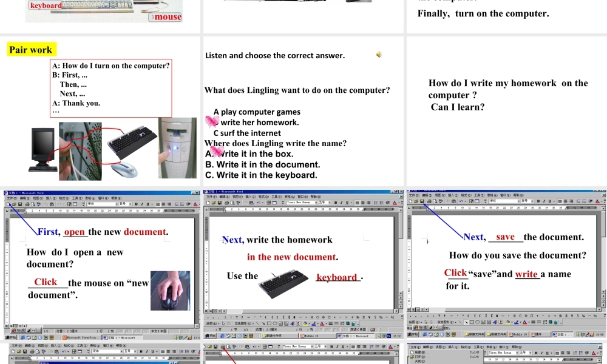Toggle Italic in 'First, open' slide toolbar
The height and width of the screenshot is (364, 607).
click(x=143, y=204)
